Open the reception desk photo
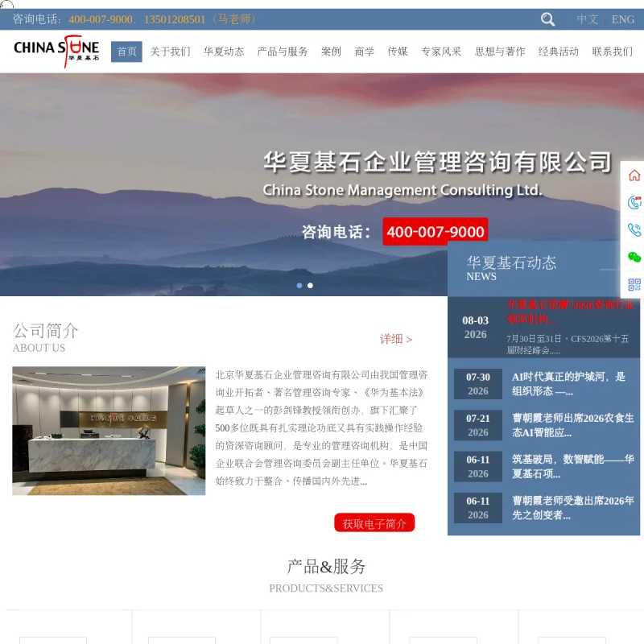The width and height of the screenshot is (644, 644). click(x=109, y=431)
